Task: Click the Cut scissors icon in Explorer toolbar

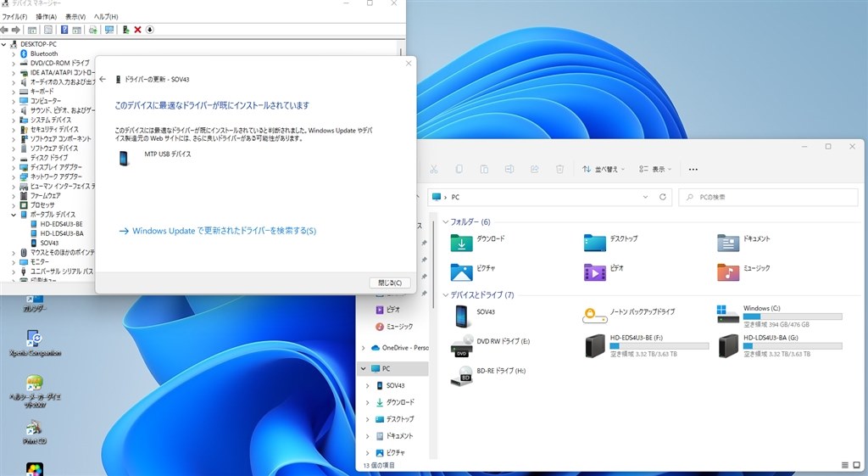Action: tap(434, 169)
